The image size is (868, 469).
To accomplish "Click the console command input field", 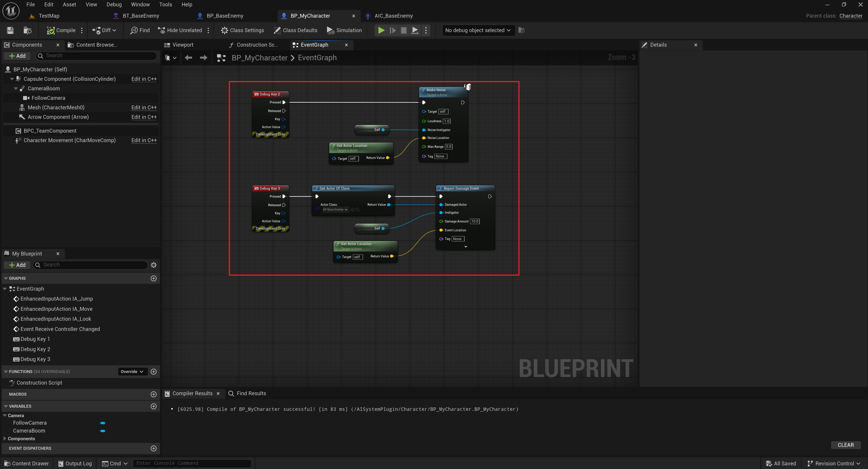I will pos(192,463).
